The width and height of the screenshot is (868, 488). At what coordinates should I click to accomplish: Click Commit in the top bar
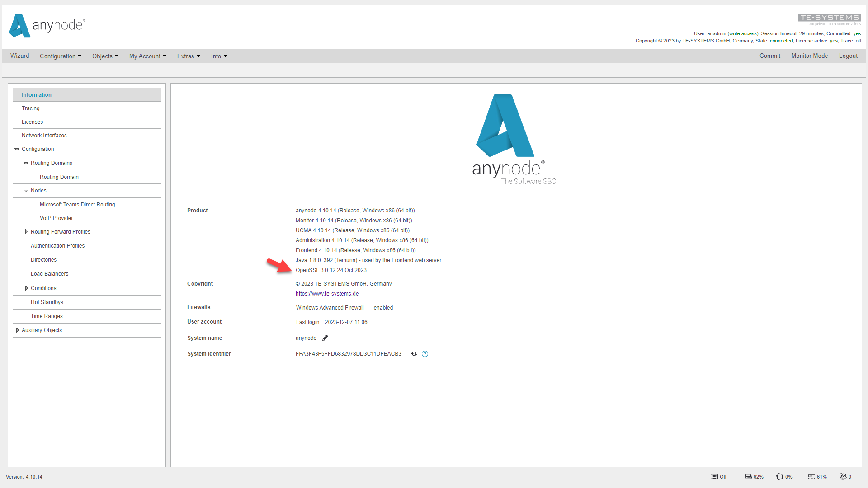[770, 56]
